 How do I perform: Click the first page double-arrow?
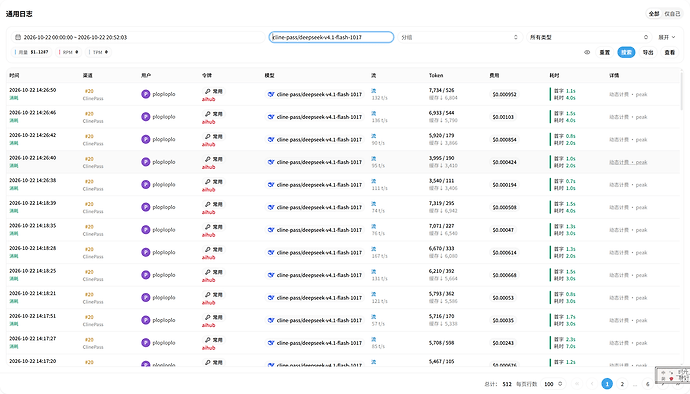click(x=577, y=384)
